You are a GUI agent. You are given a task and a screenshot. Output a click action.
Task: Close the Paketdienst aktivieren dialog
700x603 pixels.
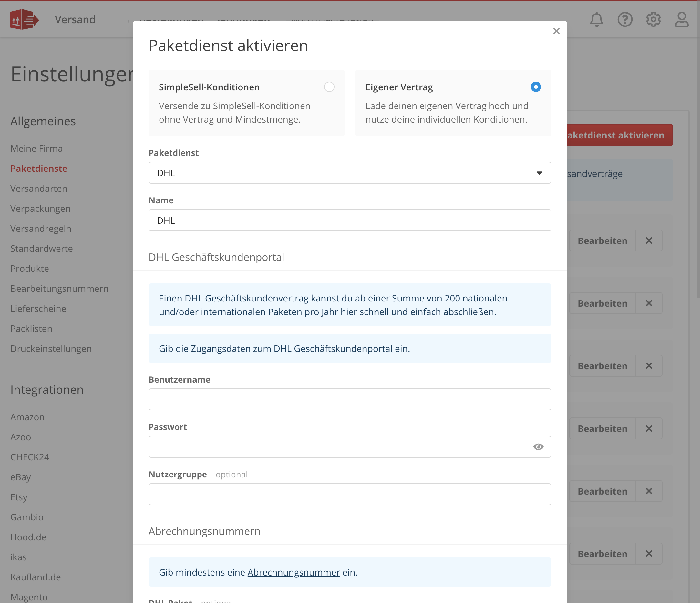[556, 31]
